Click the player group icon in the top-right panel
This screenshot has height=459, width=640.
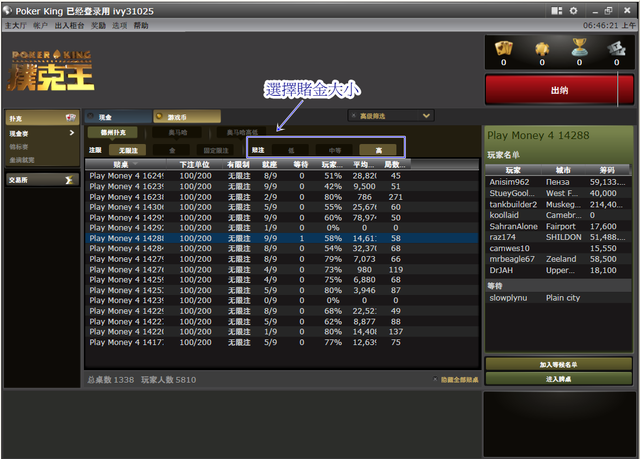616,48
